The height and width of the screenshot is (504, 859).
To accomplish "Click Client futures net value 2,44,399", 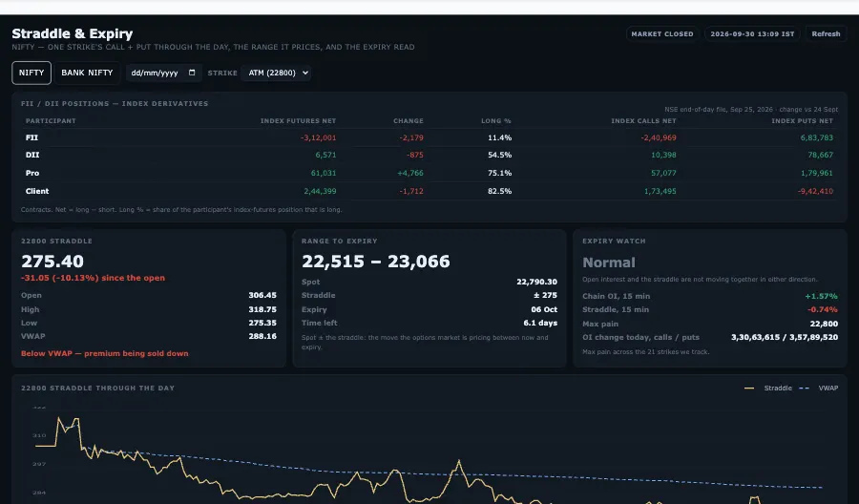I will [320, 191].
